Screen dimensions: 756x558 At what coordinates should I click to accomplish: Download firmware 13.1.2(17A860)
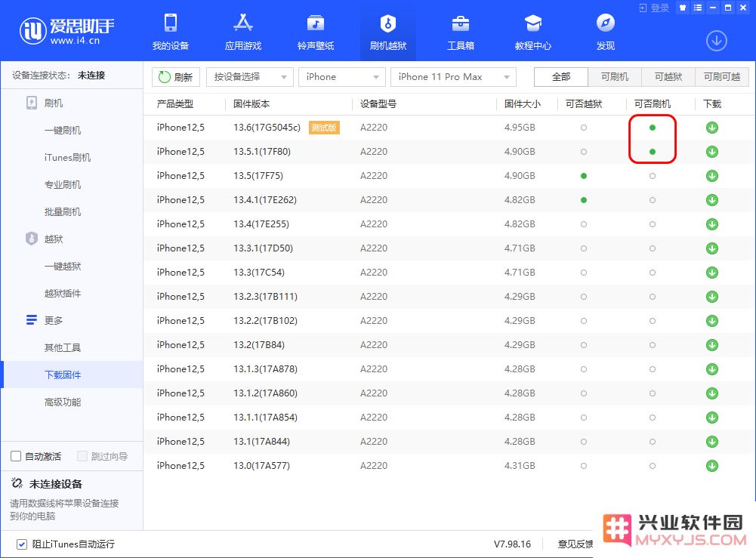coord(712,393)
